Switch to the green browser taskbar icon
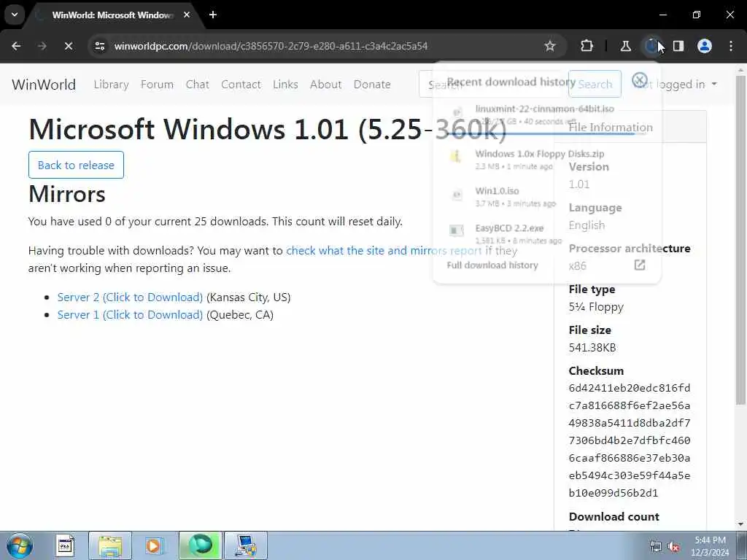 201,545
